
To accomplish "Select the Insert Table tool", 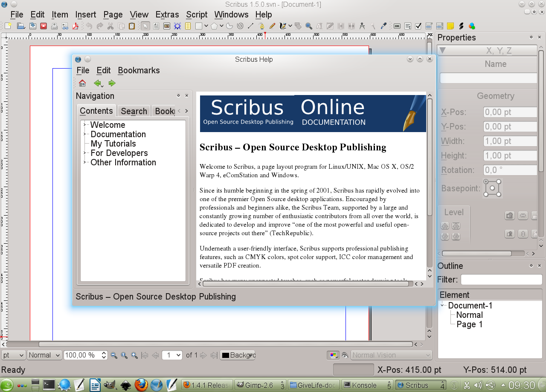I will point(188,26).
